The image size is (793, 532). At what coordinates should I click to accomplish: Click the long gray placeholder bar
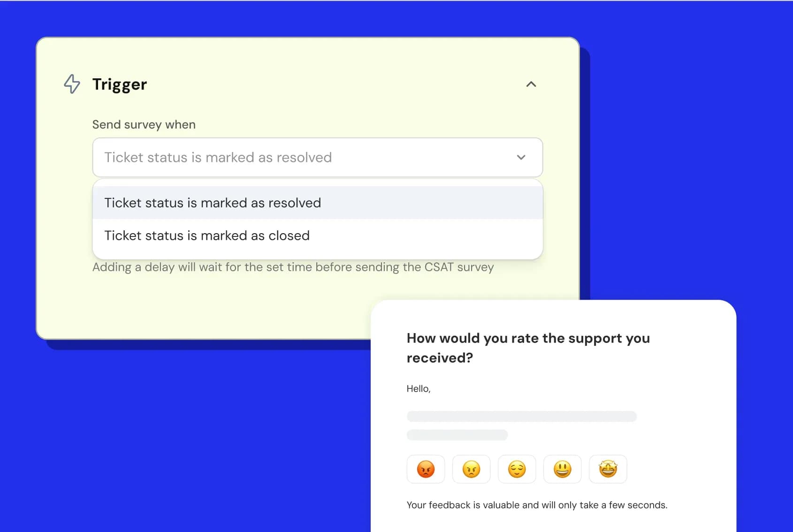click(521, 417)
